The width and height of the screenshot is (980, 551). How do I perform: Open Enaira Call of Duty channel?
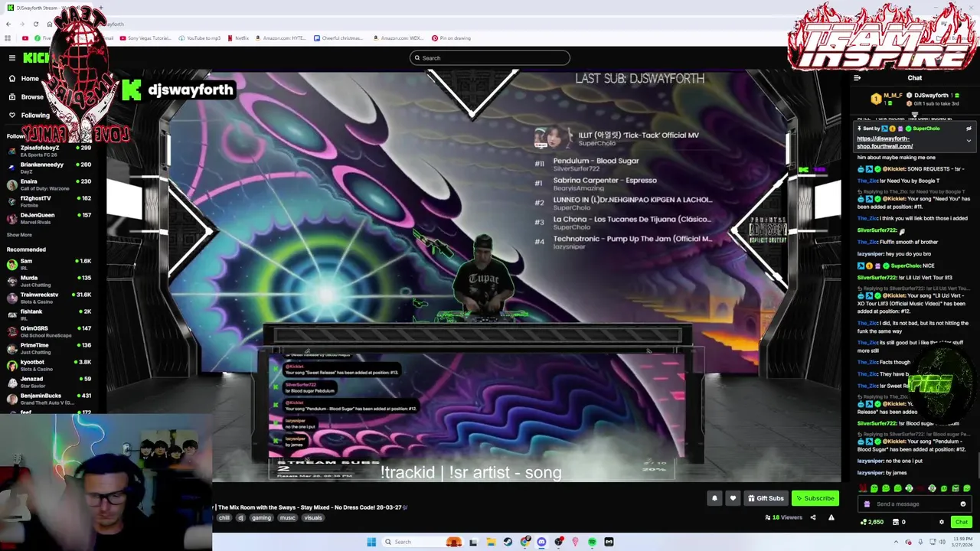(x=49, y=184)
